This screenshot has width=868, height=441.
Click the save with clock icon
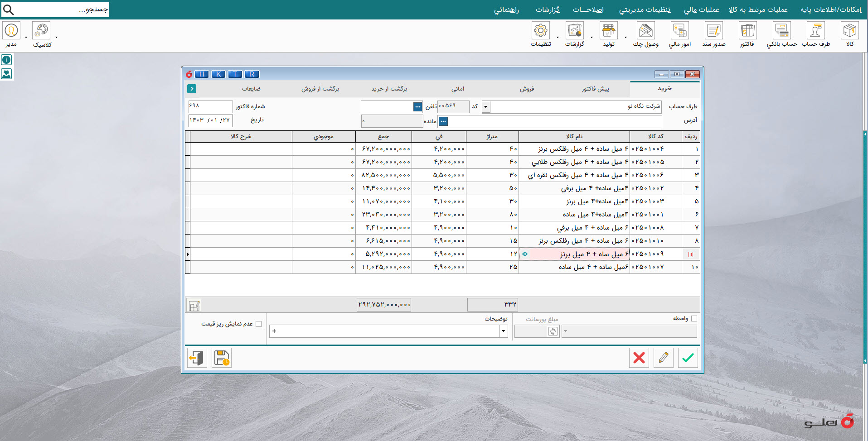222,358
